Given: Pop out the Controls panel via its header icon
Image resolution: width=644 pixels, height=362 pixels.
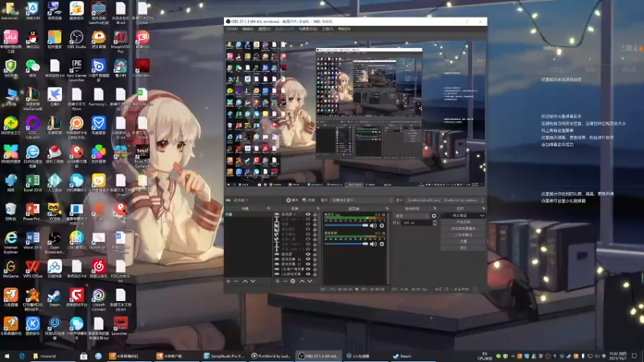Looking at the screenshot, I should 484,208.
